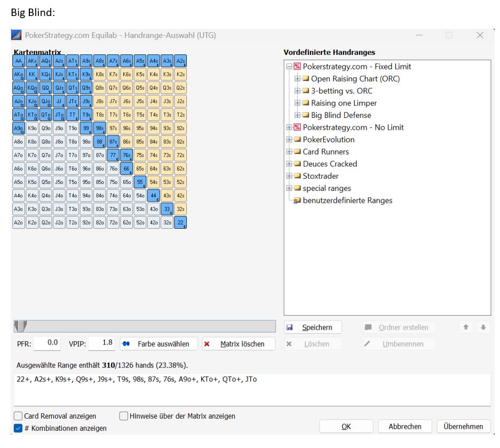Click the blue color icon of Farbe auswählen
The height and width of the screenshot is (448, 500).
pos(126,344)
